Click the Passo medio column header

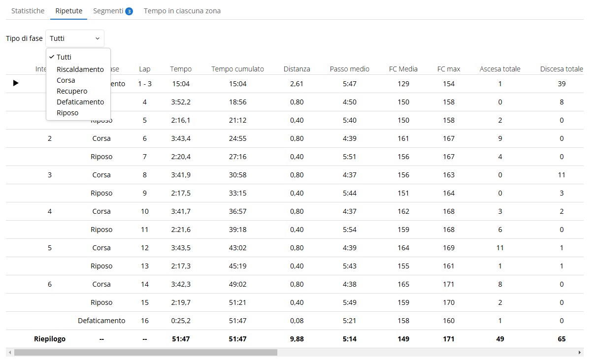(350, 69)
